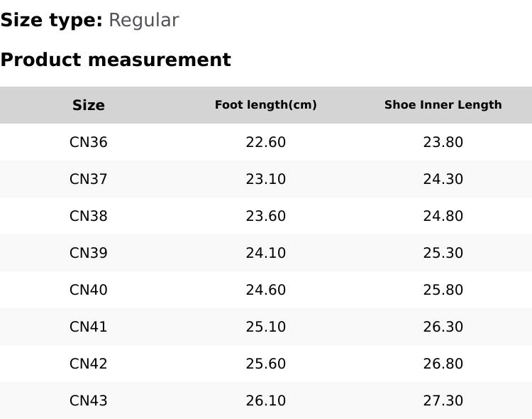Click the Shoe Inner Length column header
532x419 pixels.
pyautogui.click(x=443, y=105)
